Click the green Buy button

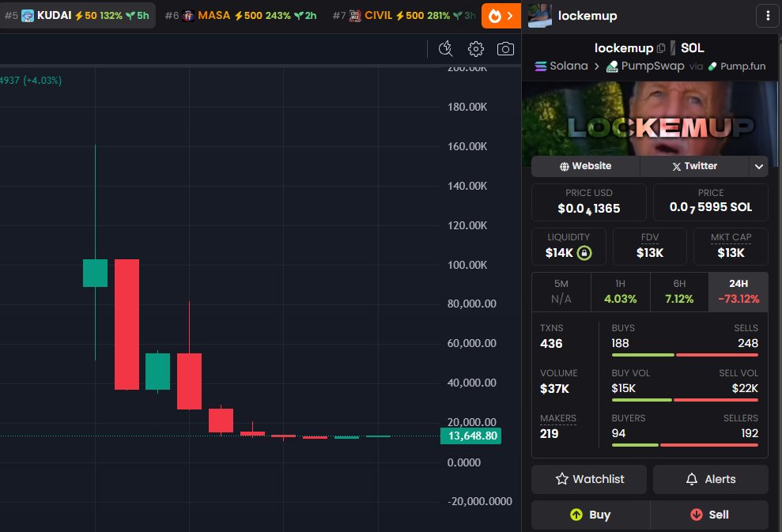point(591,515)
